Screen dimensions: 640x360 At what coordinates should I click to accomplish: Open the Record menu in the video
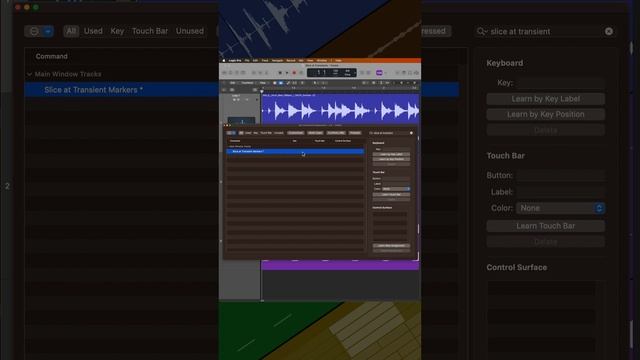(291, 60)
